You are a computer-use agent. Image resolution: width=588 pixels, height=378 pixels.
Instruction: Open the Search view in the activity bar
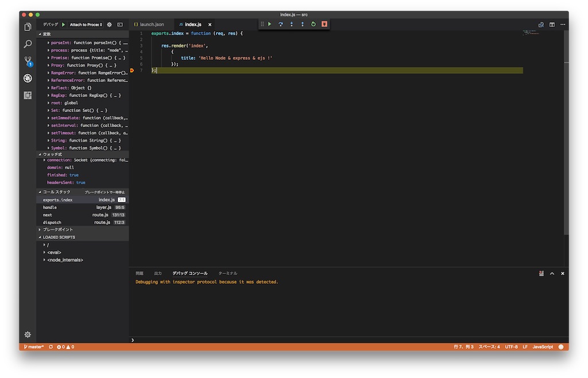pos(27,43)
